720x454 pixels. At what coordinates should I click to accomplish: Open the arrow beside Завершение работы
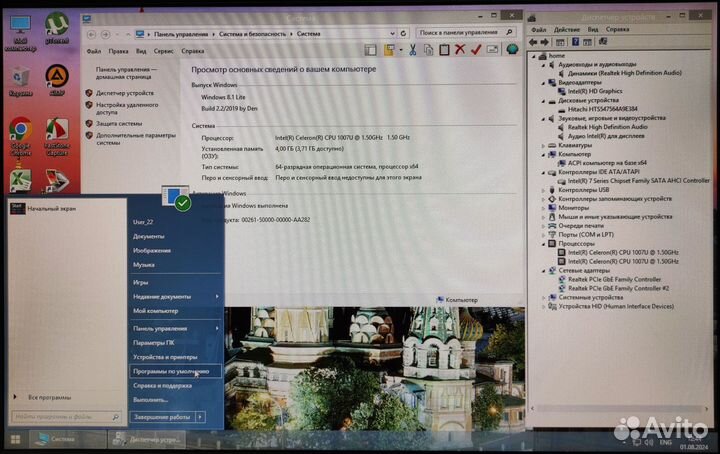pyautogui.click(x=201, y=417)
